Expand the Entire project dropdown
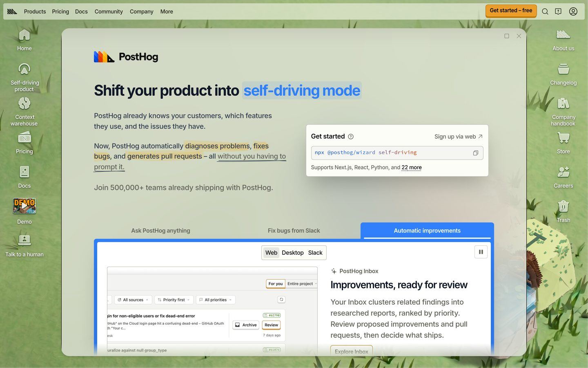 pos(302,284)
